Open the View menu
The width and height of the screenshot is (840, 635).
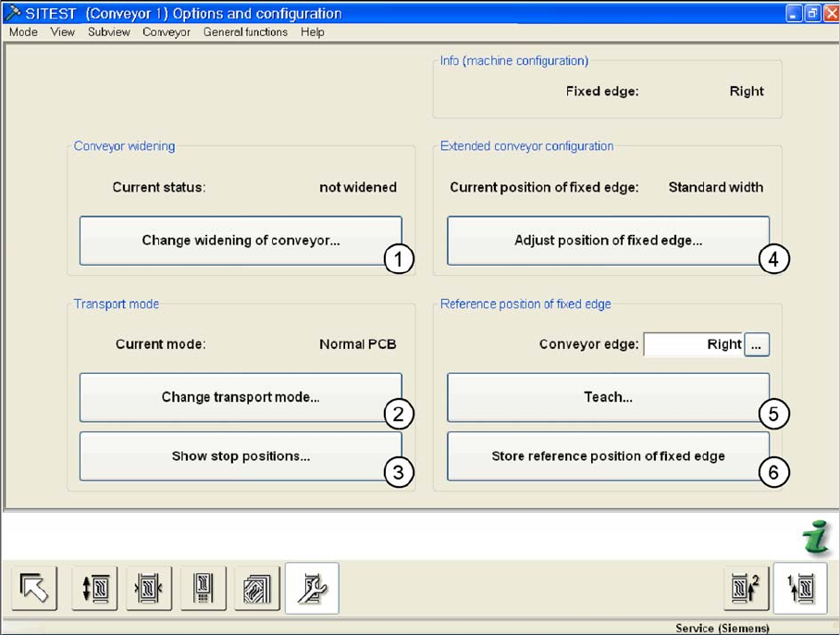(63, 32)
